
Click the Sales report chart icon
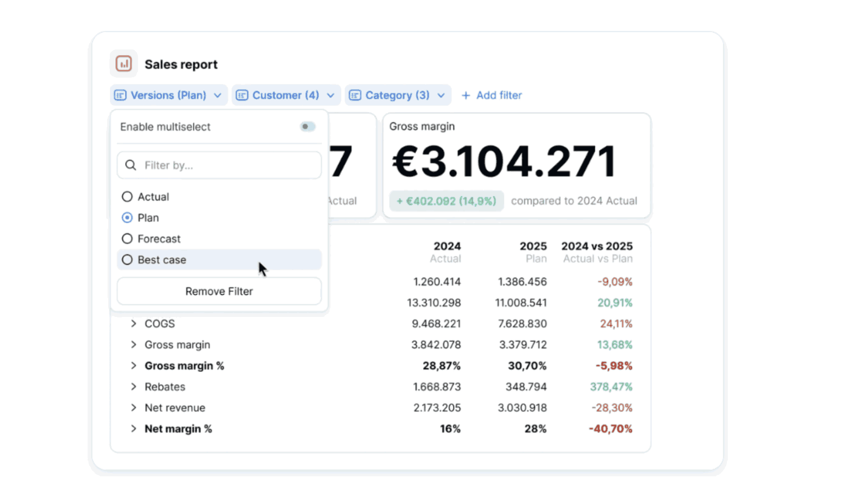(x=123, y=64)
